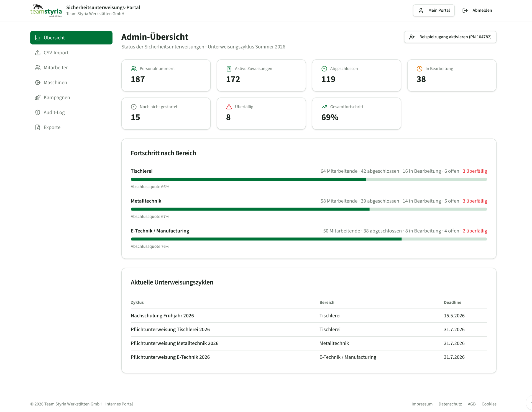Select Pflichtunterweisung Tischlerei 2026 row

[x=309, y=330]
